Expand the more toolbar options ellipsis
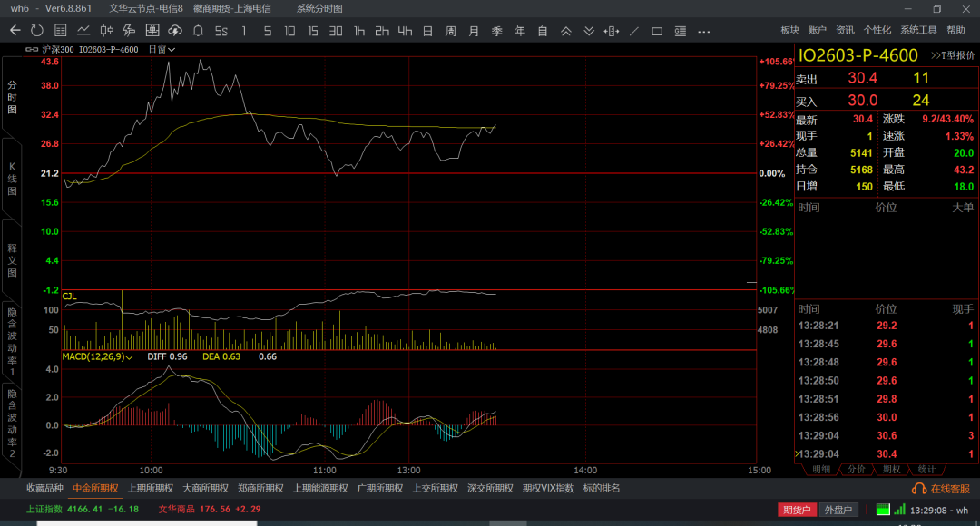 pos(703,31)
